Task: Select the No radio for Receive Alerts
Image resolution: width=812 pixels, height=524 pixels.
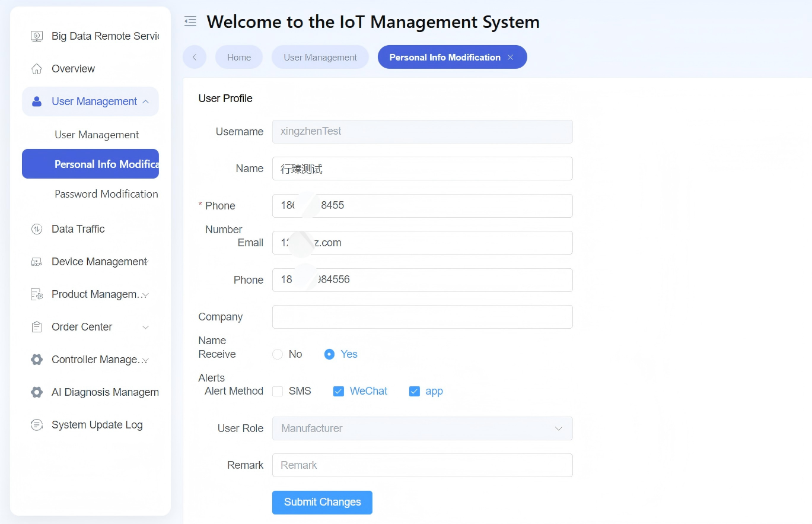Action: pyautogui.click(x=278, y=354)
